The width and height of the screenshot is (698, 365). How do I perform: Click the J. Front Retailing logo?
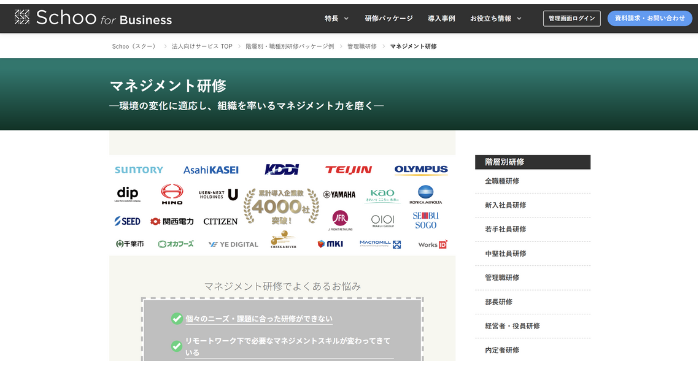(x=340, y=220)
